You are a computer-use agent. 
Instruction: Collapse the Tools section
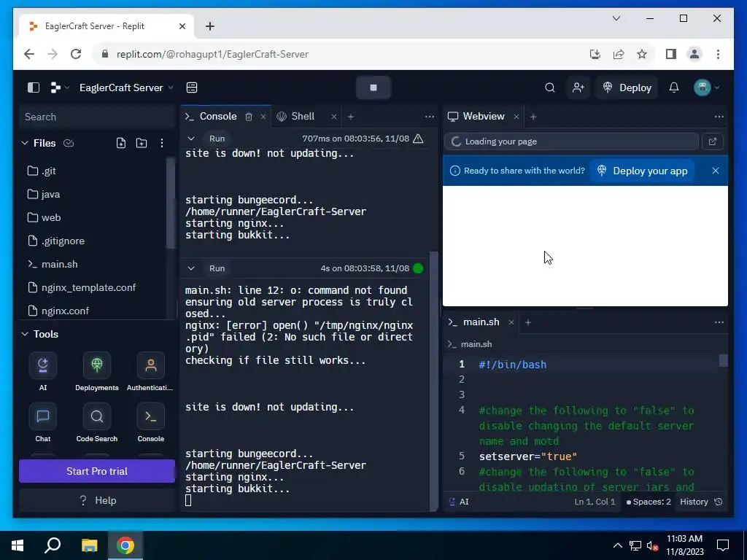(x=25, y=334)
